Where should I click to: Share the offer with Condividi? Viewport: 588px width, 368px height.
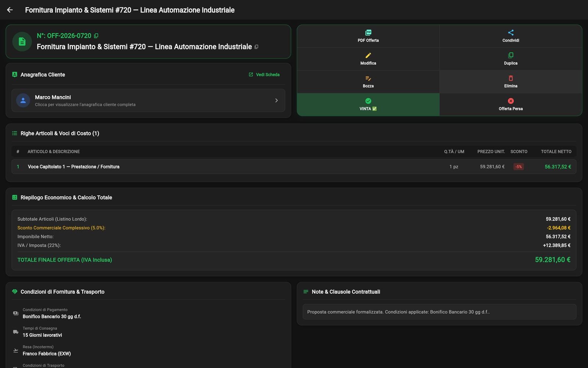point(511,36)
